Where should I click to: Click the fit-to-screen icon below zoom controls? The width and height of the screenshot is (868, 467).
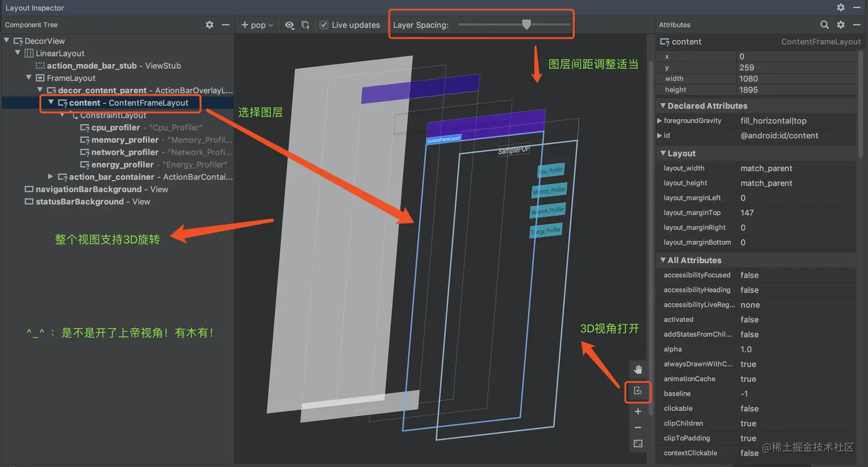pos(638,443)
